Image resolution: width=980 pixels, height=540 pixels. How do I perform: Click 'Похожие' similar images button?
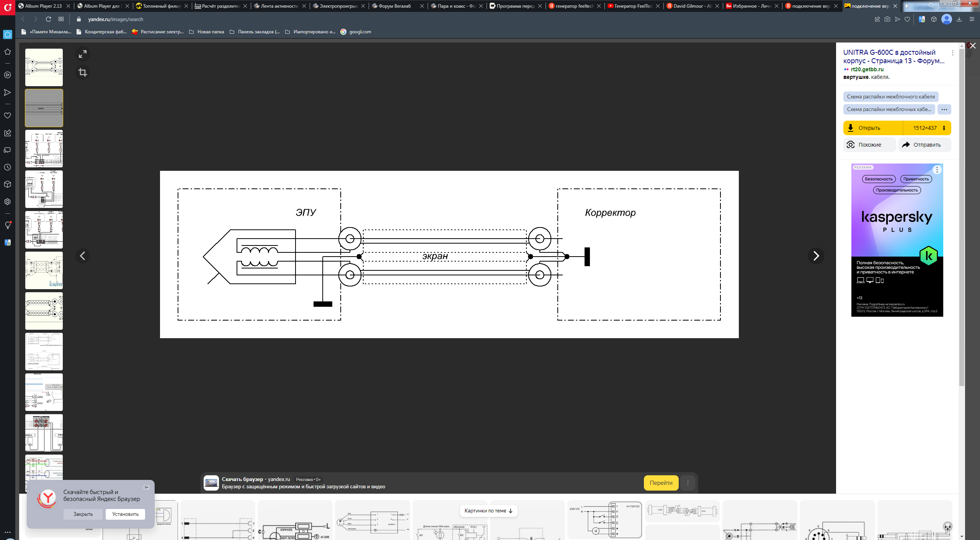[x=869, y=145]
